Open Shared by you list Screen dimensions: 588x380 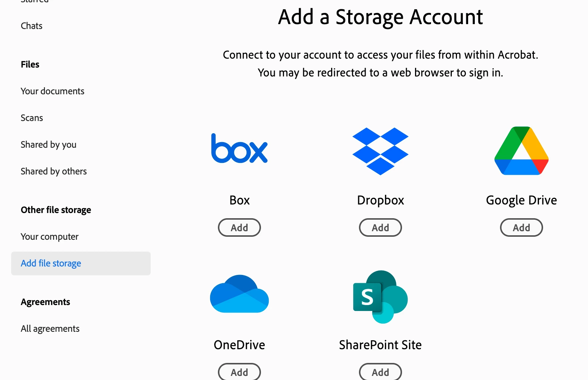pyautogui.click(x=49, y=145)
